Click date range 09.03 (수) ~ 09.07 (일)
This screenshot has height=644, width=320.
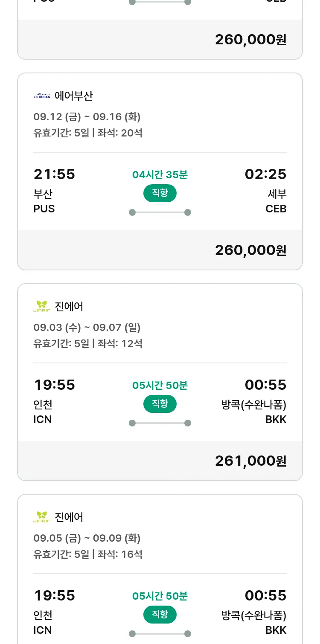(x=87, y=328)
